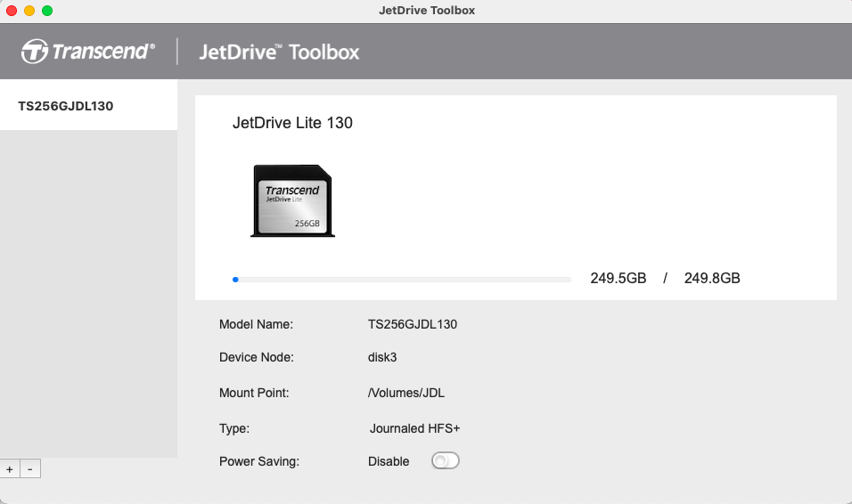Click the Mount Point value /Volumes/JDL
Image resolution: width=852 pixels, height=504 pixels.
[x=406, y=393]
